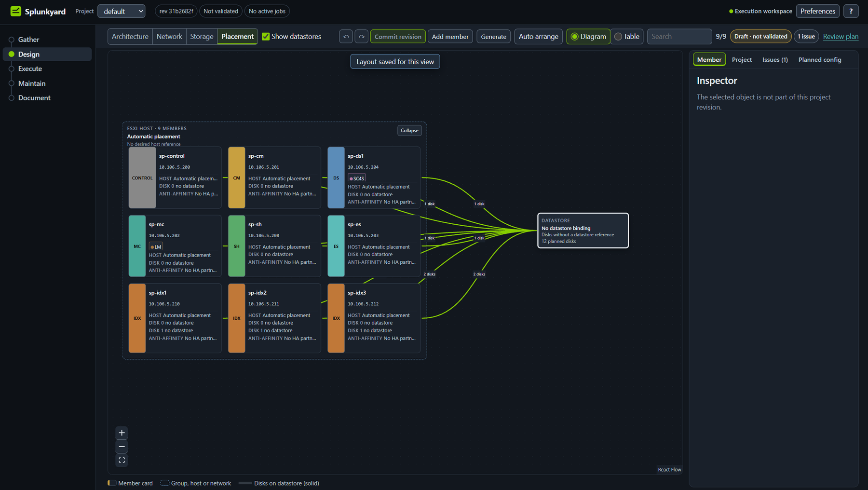The image size is (868, 490).
Task: Open Preferences
Action: pyautogui.click(x=817, y=11)
